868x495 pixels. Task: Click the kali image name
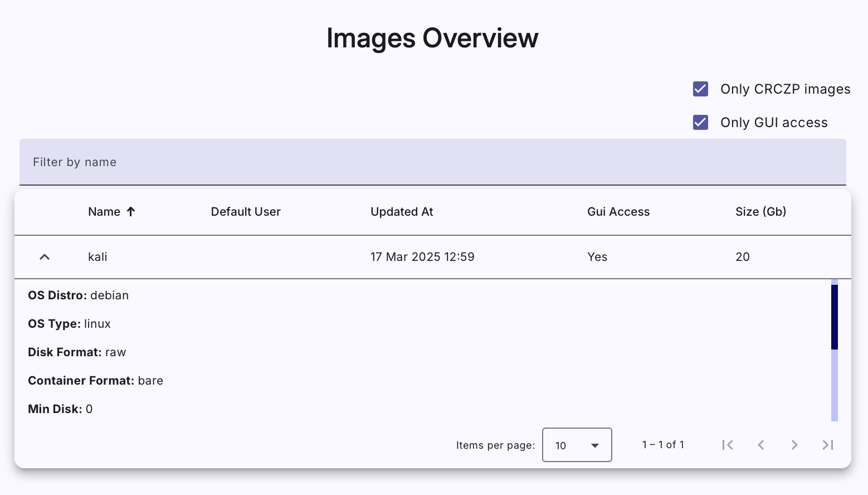(97, 257)
